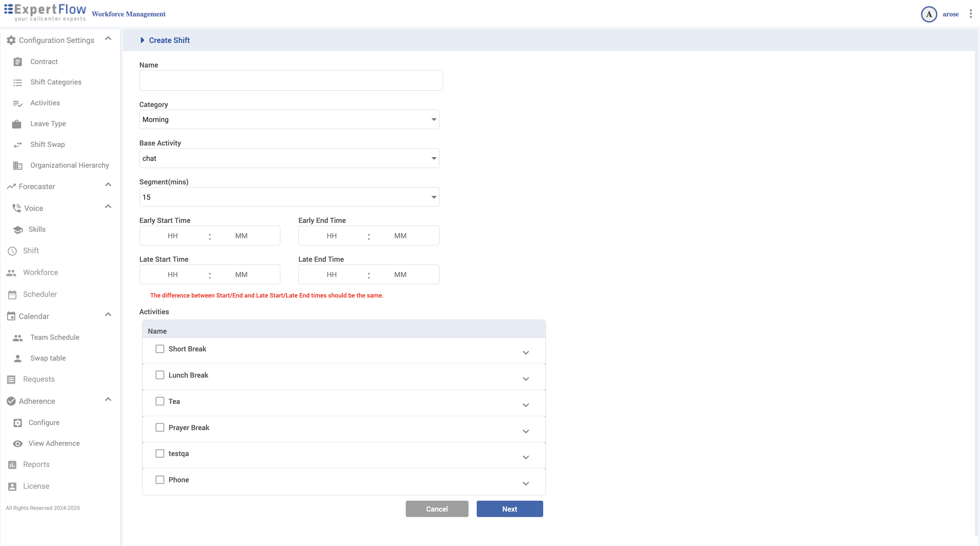Open the Category dropdown showing Morning
The height and width of the screenshot is (546, 980).
click(289, 120)
